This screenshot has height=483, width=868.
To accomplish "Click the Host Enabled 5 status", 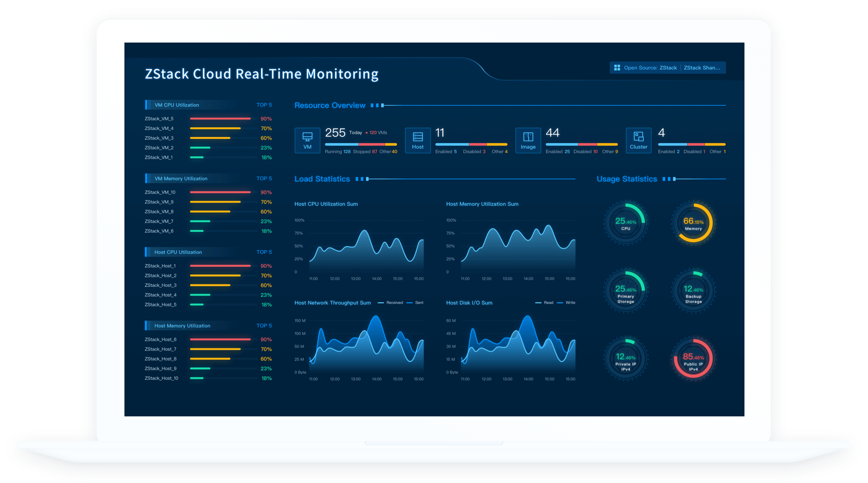I will [446, 152].
